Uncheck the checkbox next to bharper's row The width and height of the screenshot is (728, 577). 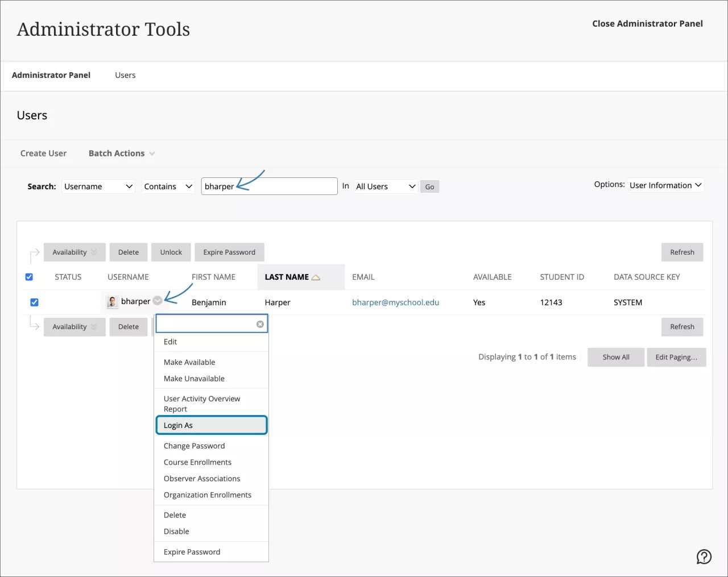[34, 302]
